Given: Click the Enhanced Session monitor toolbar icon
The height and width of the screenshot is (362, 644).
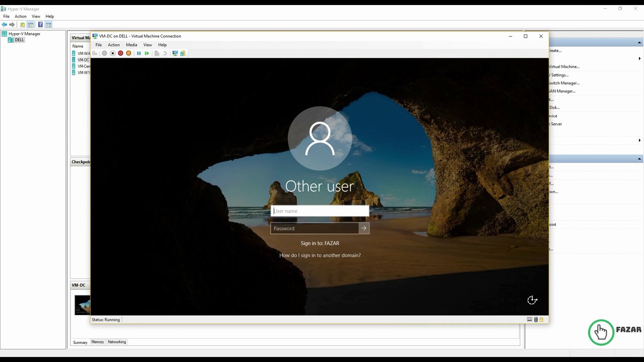Looking at the screenshot, I should click(175, 53).
